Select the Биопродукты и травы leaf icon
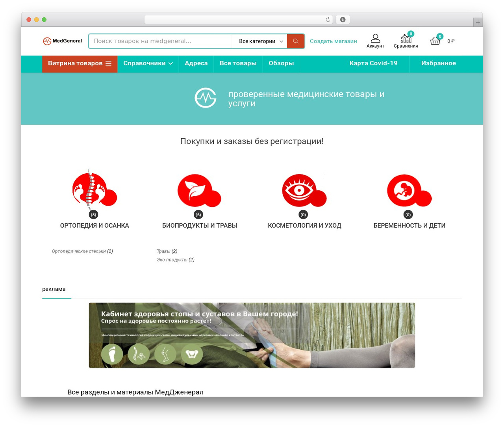Screen dimensions: 504x427 199,191
